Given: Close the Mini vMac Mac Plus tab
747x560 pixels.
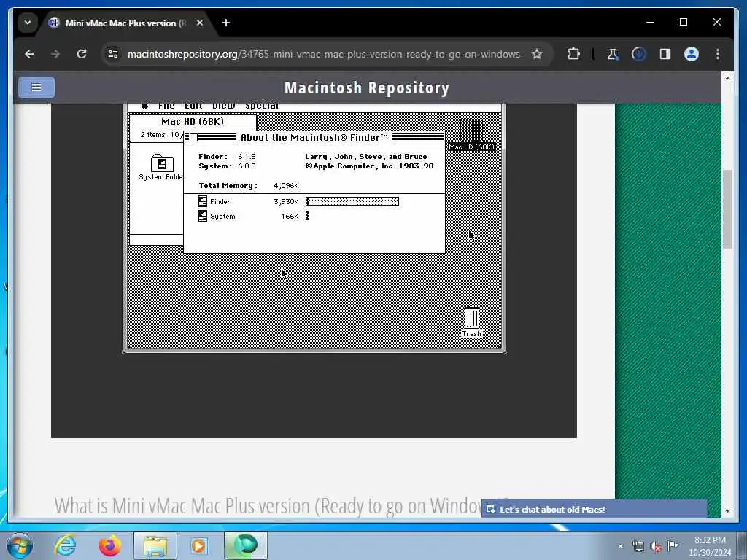Looking at the screenshot, I should [200, 23].
